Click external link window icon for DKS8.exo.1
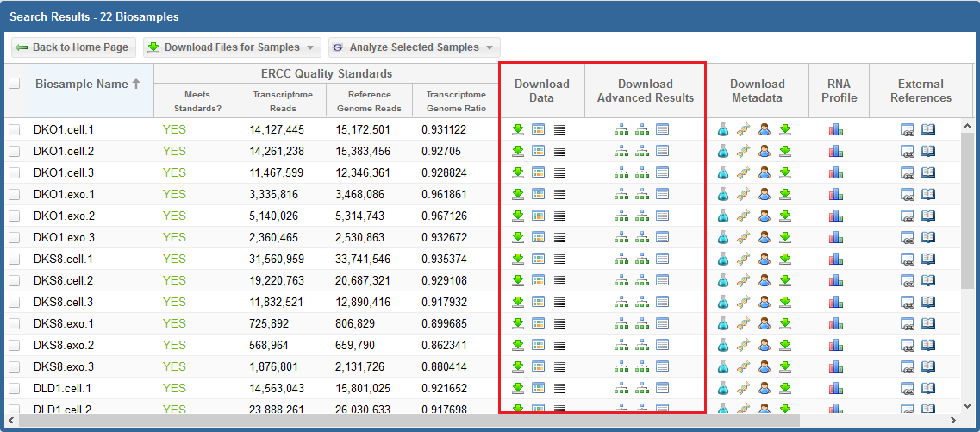 (908, 323)
